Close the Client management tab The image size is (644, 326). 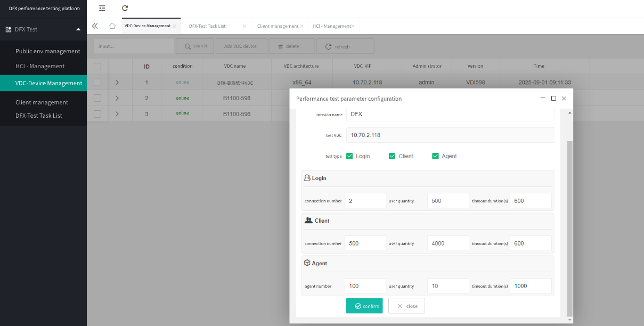(301, 26)
